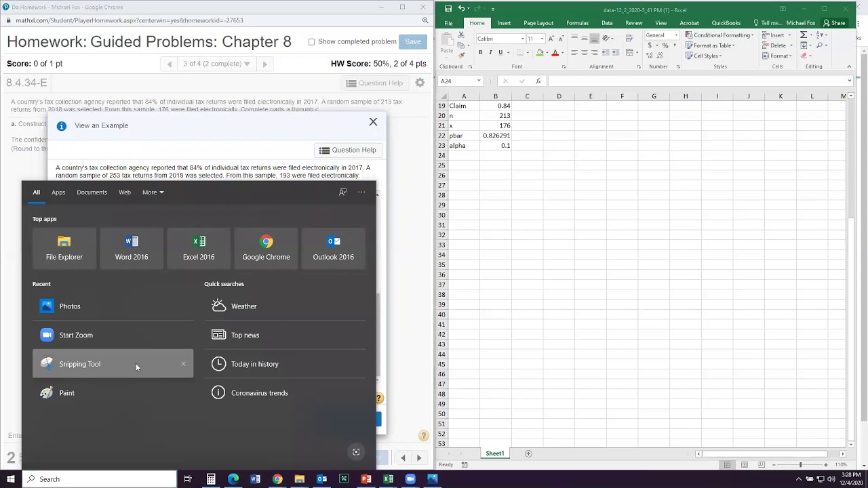This screenshot has height=488, width=868.
Task: Click Increase Font Size in Excel
Action: [x=551, y=39]
